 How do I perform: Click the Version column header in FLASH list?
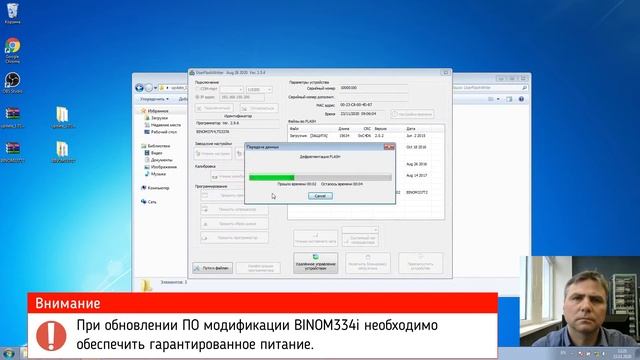[380, 129]
